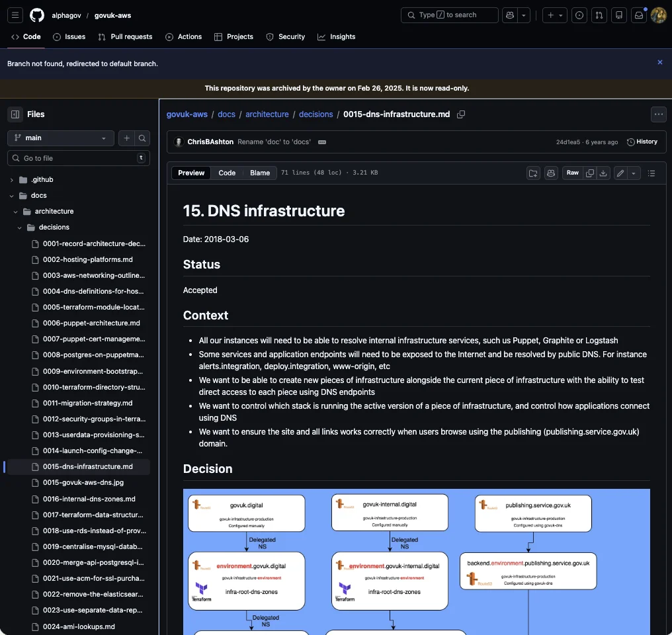Ask Copilot about this file icon
The height and width of the screenshot is (635, 672).
pos(551,173)
